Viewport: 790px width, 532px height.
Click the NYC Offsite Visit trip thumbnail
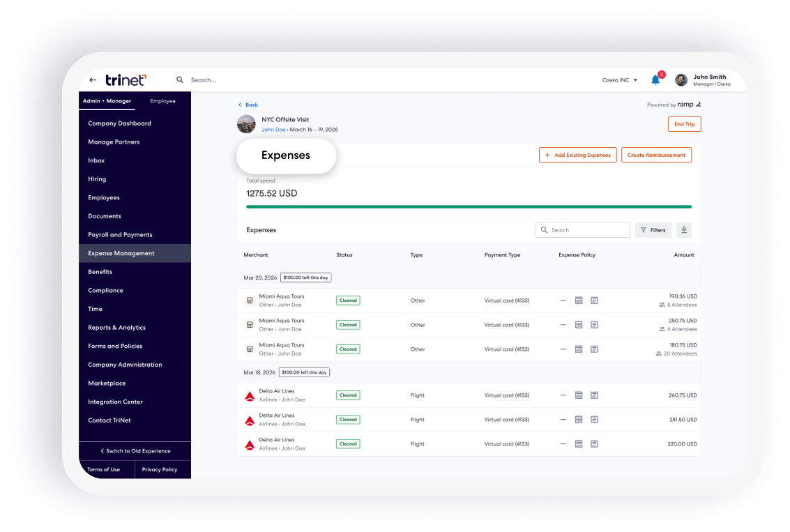pos(246,124)
